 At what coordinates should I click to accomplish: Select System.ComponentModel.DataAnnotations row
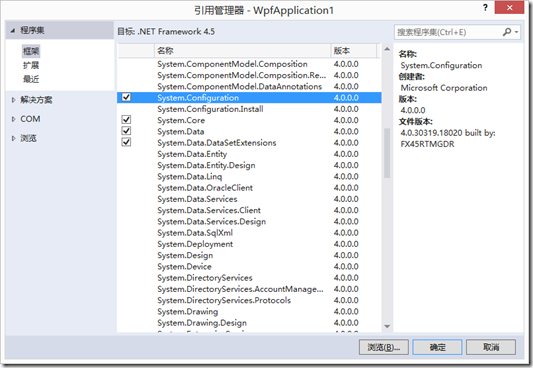[249, 86]
